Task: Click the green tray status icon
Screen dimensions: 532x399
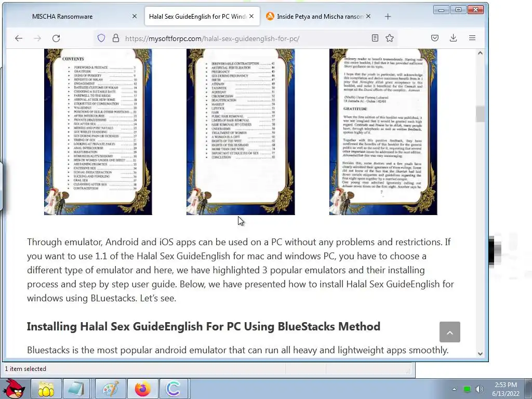Action: [467, 389]
